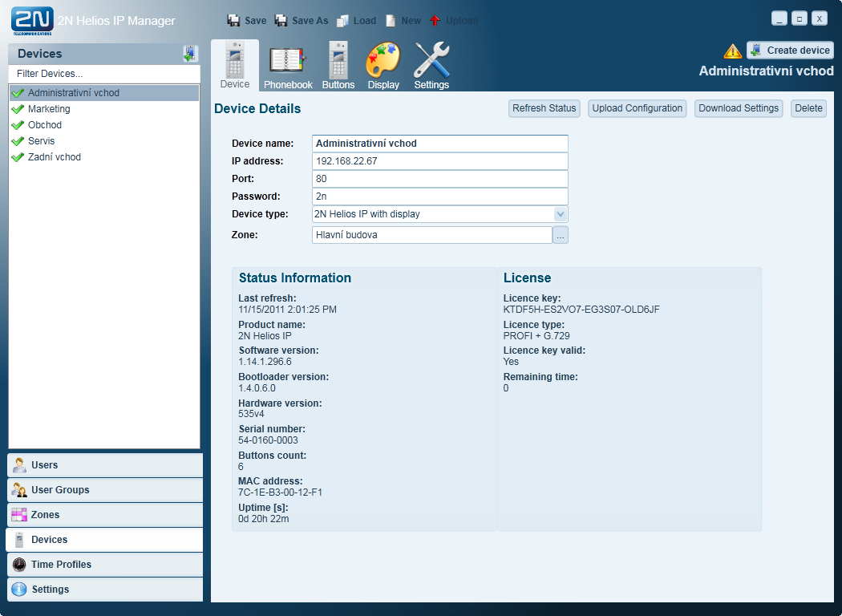The width and height of the screenshot is (842, 616).
Task: Click Download Settings button
Action: coord(739,108)
